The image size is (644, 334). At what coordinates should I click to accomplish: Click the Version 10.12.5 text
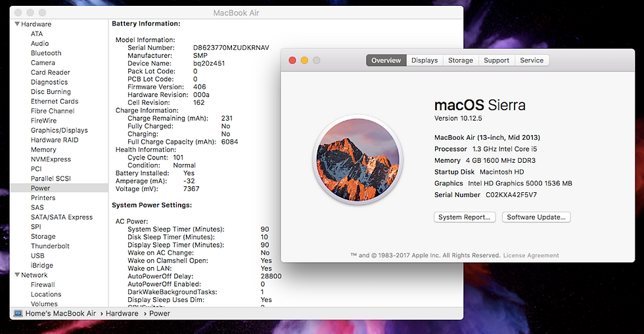[458, 118]
